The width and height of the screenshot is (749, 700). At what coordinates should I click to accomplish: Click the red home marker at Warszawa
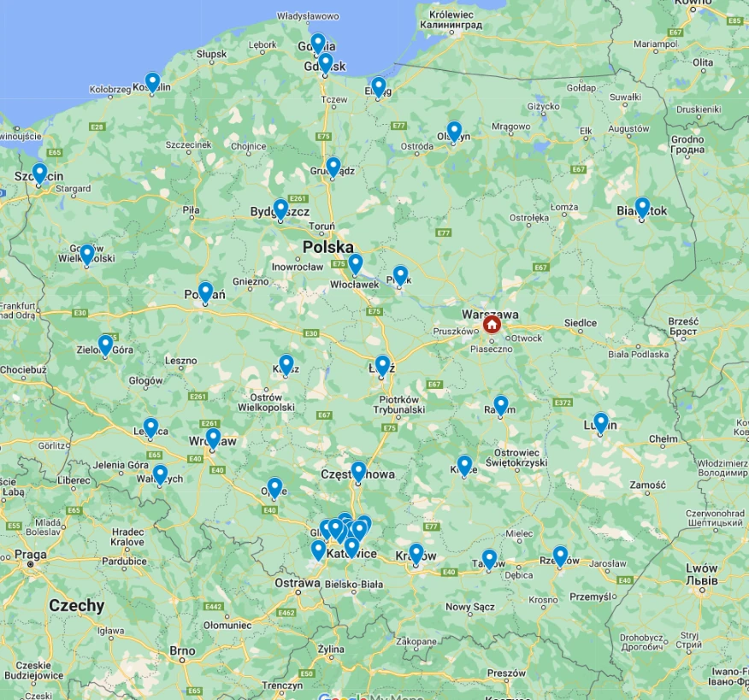(x=492, y=324)
